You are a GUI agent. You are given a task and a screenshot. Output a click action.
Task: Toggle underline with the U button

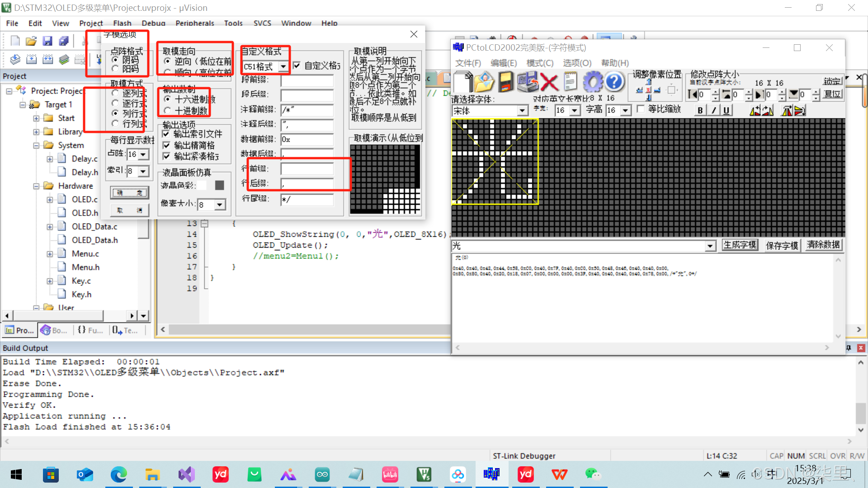click(726, 110)
